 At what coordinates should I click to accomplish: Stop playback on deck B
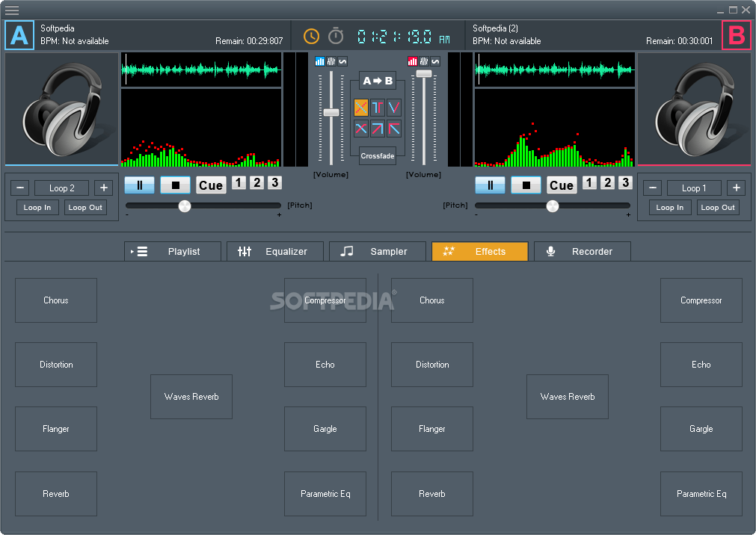tap(526, 185)
